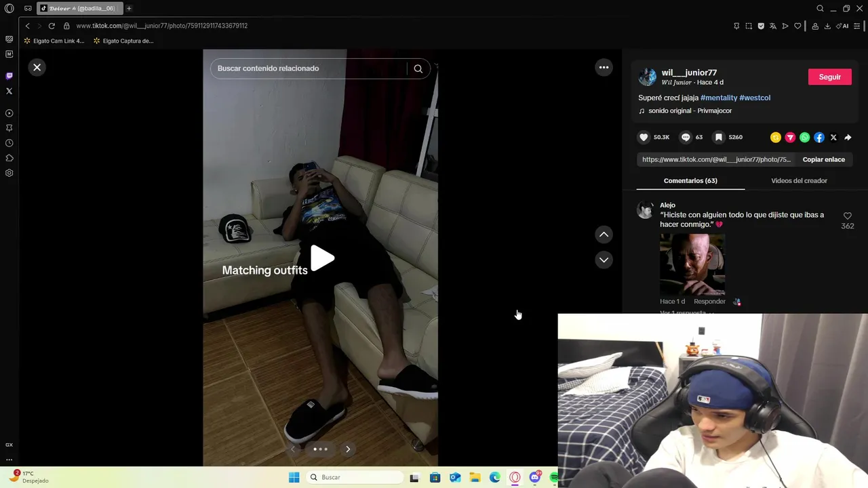
Task: Open a new browser tab
Action: (129, 8)
